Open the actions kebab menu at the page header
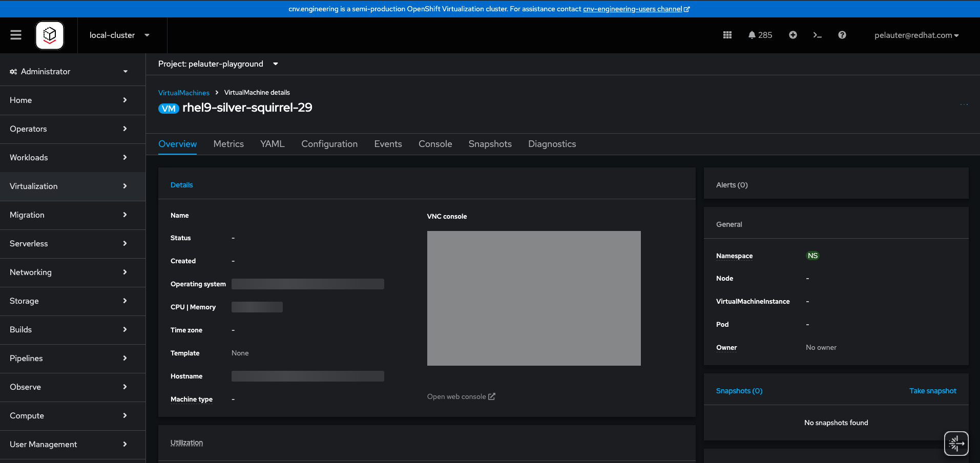Viewport: 980px width, 463px height. (x=964, y=104)
